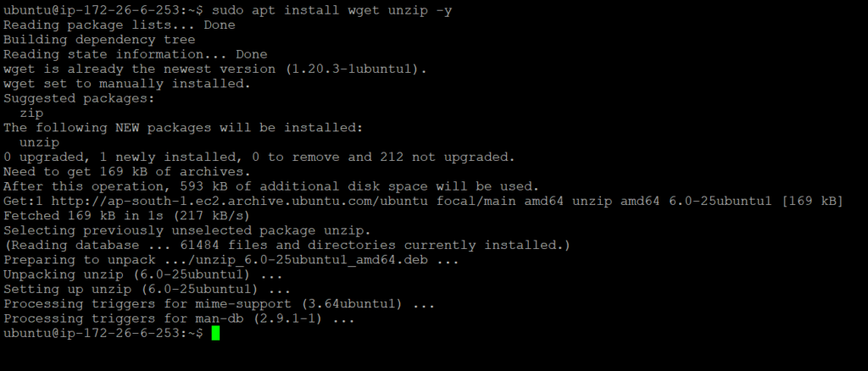Click the 'Suggested packages:' heading line
Viewport: 868px width, 371px height.
click(x=79, y=98)
